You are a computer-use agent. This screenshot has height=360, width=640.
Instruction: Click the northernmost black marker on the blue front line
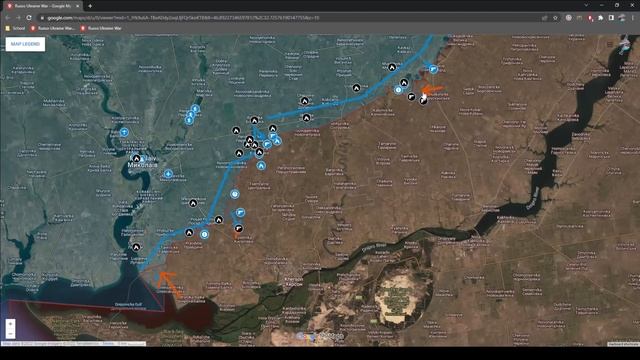[x=392, y=67]
